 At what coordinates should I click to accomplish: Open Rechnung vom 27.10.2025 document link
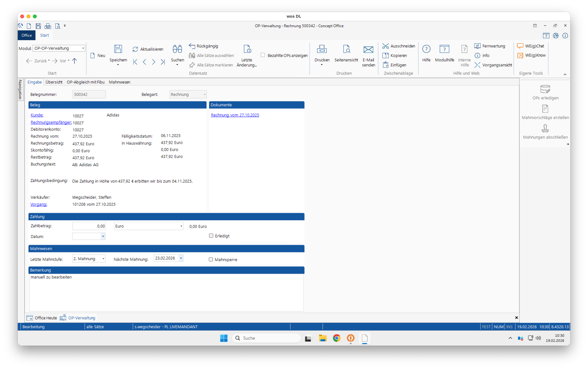point(235,115)
